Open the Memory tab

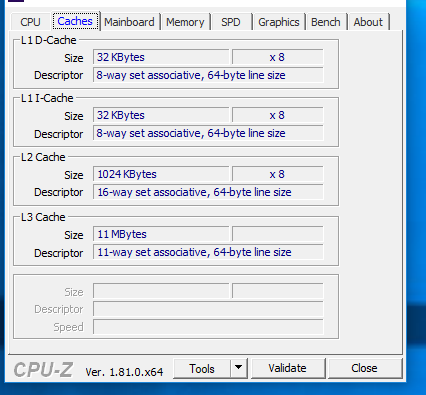(x=185, y=22)
